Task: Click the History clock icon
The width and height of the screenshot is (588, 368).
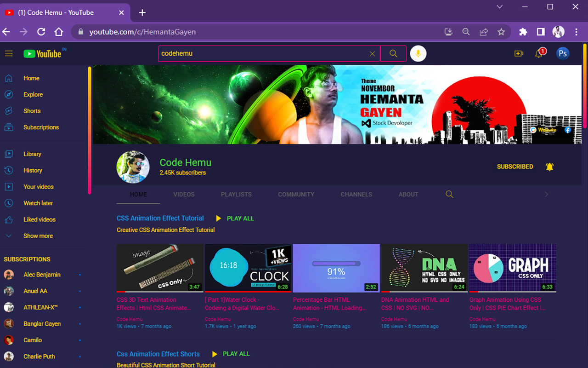Action: pos(9,170)
